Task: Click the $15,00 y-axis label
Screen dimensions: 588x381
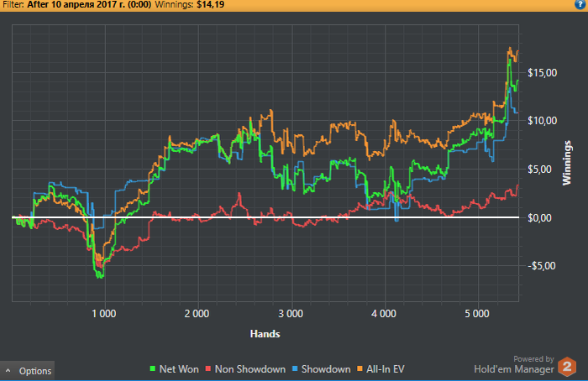Action: [x=543, y=73]
